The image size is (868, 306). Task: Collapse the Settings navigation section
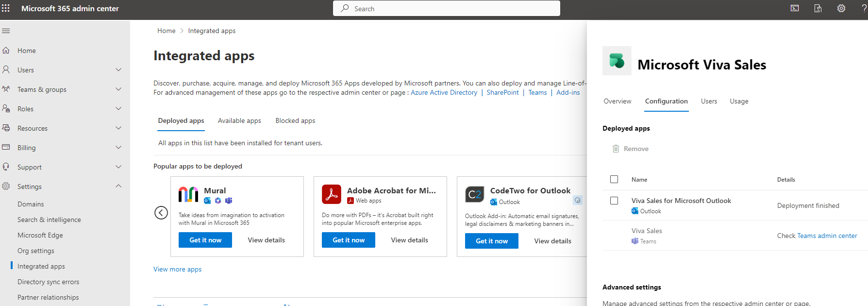point(118,187)
